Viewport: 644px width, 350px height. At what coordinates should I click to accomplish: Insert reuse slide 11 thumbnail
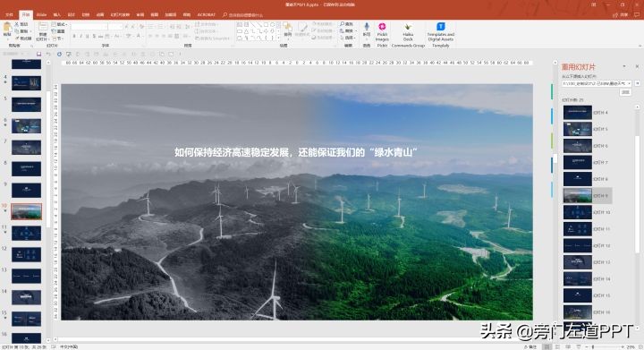tap(578, 229)
